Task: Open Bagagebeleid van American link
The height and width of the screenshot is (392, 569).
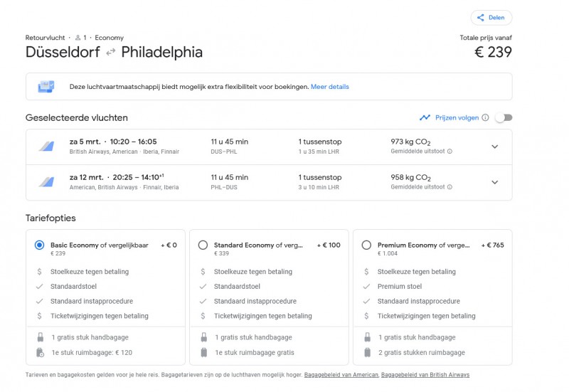Action: tap(341, 375)
